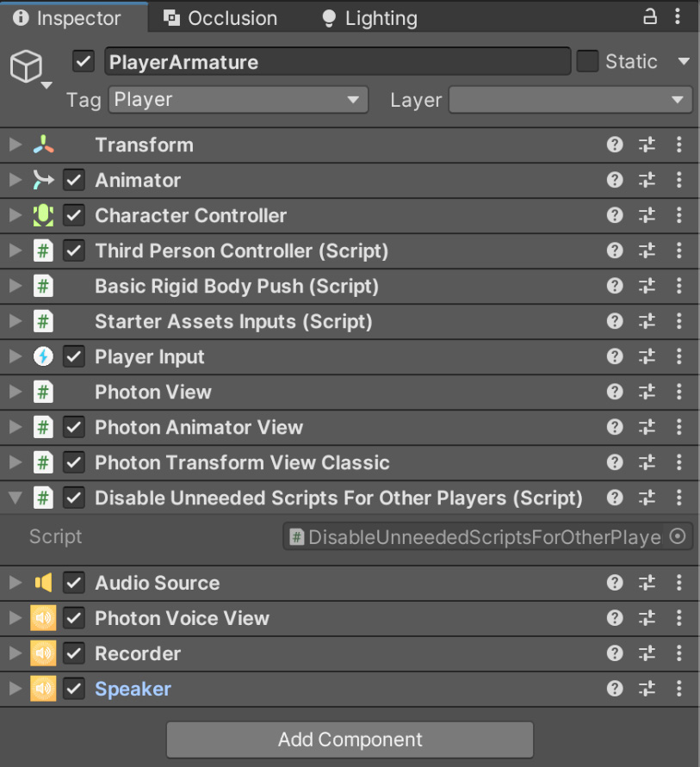Click the script object picker circle
Image resolution: width=700 pixels, height=767 pixels.
[678, 536]
